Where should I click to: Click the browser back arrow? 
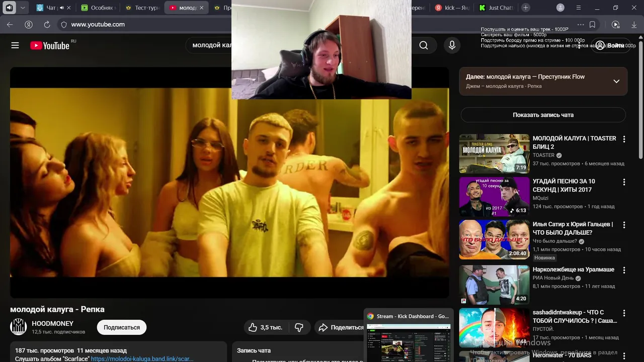tap(10, 24)
